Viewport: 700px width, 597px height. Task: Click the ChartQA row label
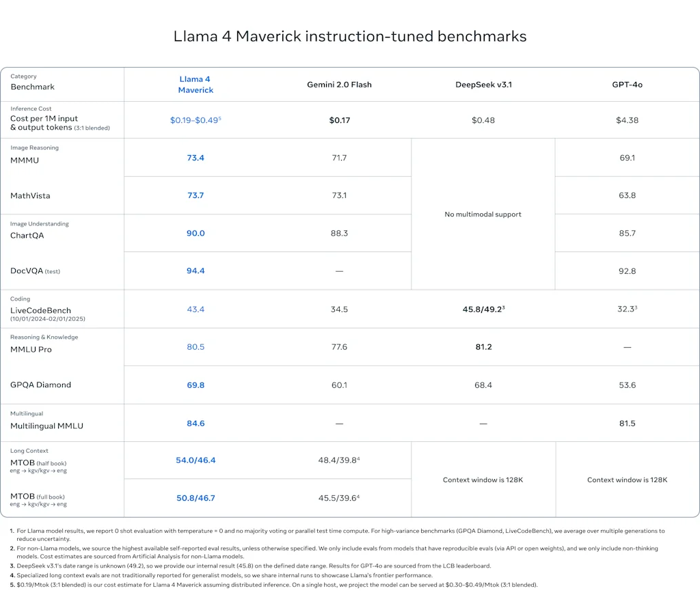pyautogui.click(x=27, y=235)
